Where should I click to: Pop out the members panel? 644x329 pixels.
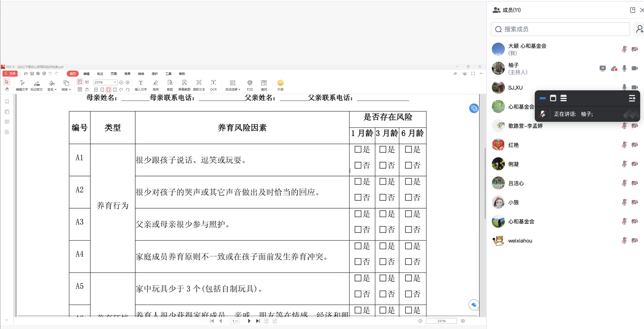tap(632, 10)
